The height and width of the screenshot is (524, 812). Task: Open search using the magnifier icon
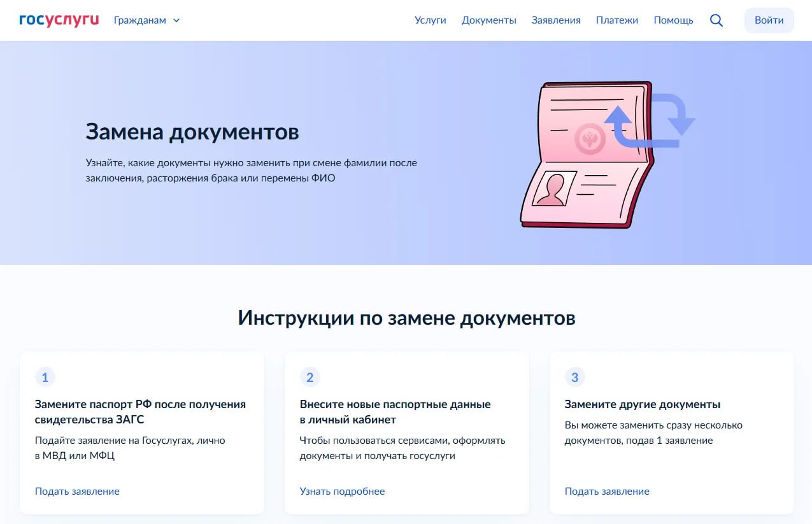(716, 20)
